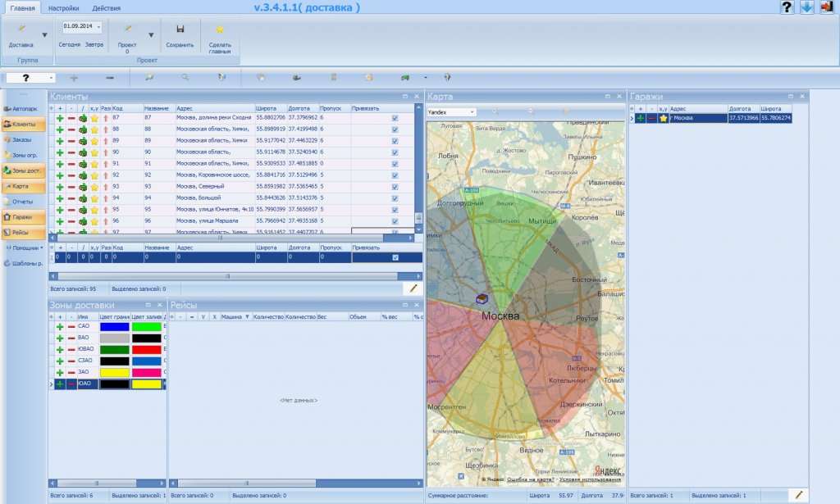Click the Сегодня button
Viewport: 840px width, 504px height.
(x=69, y=45)
